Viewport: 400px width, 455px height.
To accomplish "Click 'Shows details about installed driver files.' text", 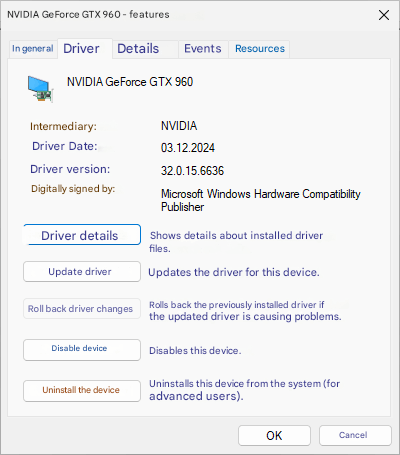I will coord(236,242).
